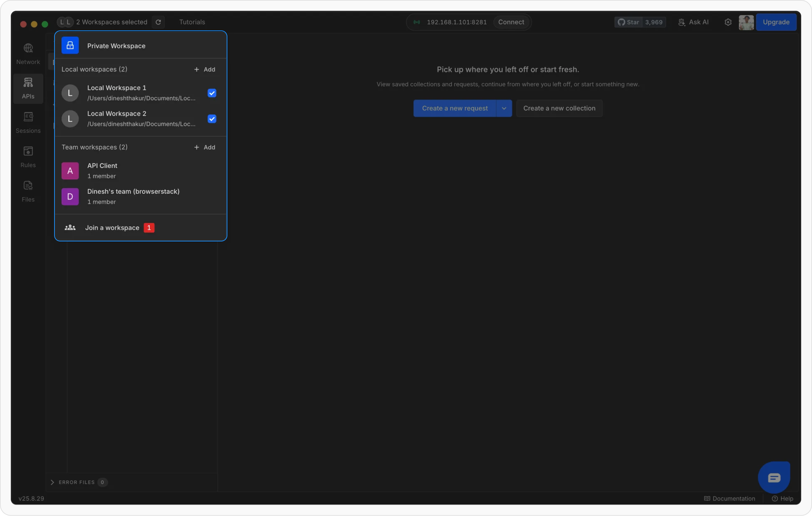Screen dimensions: 812x516
Task: Open the Sessions sidebar icon
Action: pos(28,122)
